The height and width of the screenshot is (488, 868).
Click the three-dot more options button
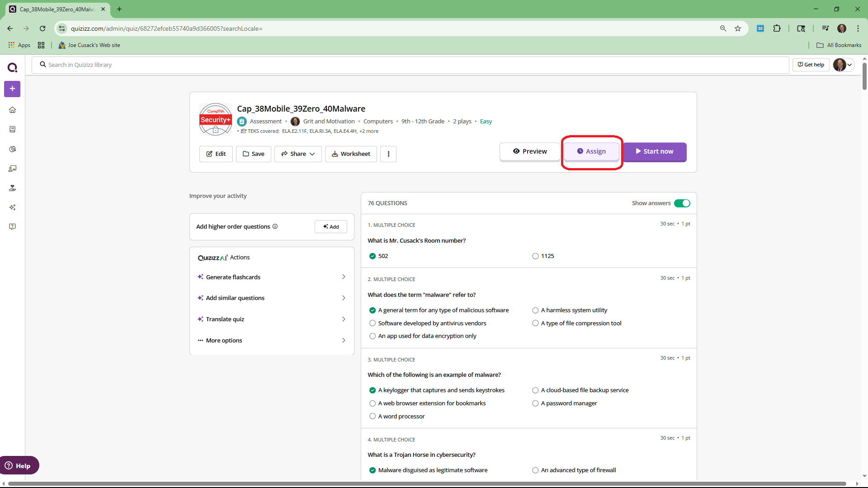pos(388,154)
